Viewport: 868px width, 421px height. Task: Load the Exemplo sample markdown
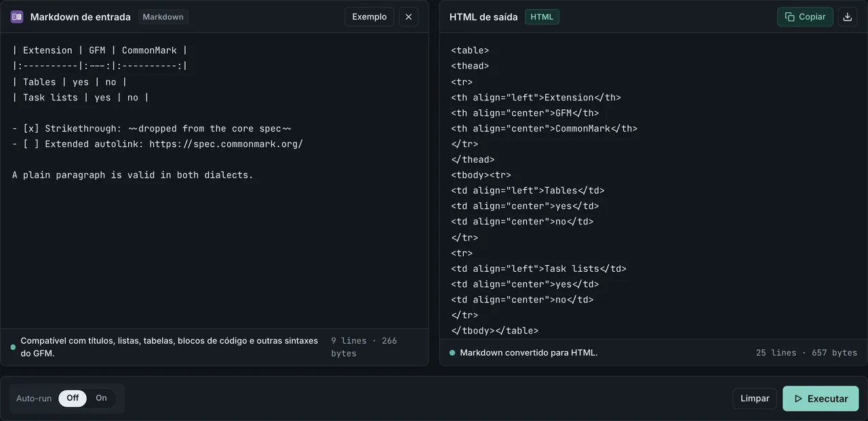pos(369,17)
